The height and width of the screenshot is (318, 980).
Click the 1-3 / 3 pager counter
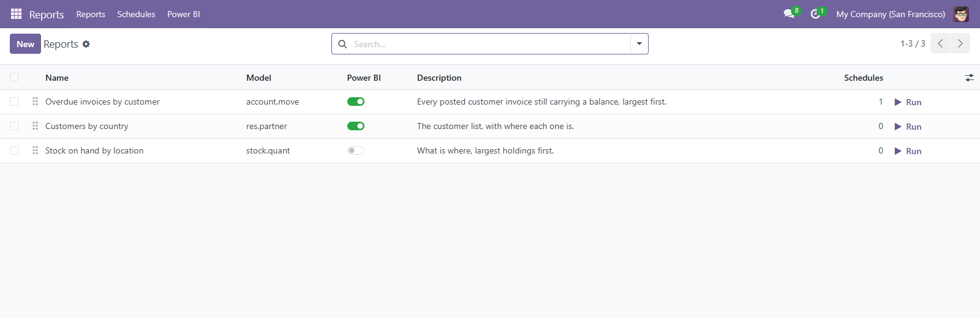tap(913, 43)
